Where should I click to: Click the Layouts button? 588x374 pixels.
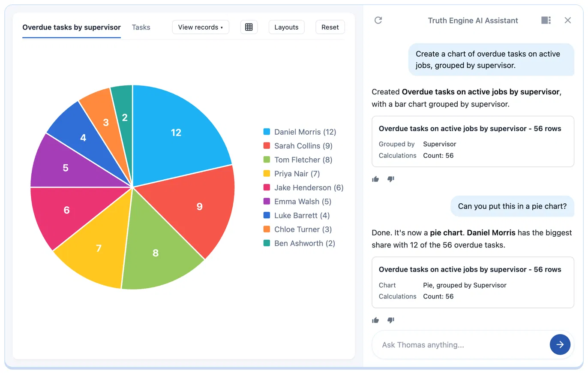click(286, 27)
